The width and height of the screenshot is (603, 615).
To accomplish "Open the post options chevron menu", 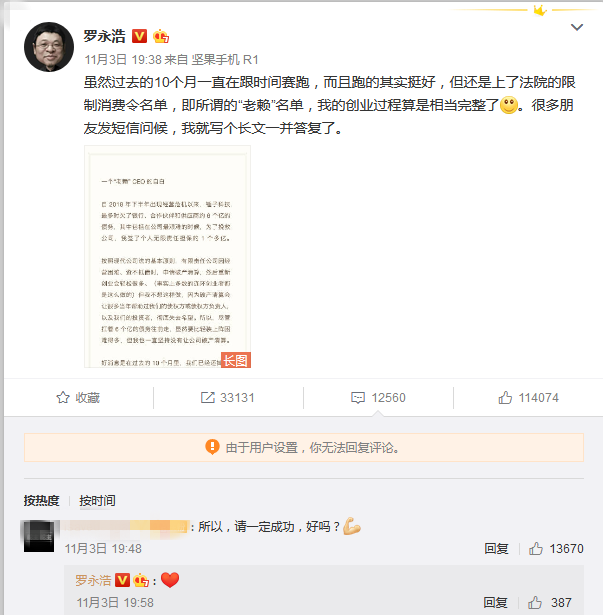I will click(x=576, y=27).
